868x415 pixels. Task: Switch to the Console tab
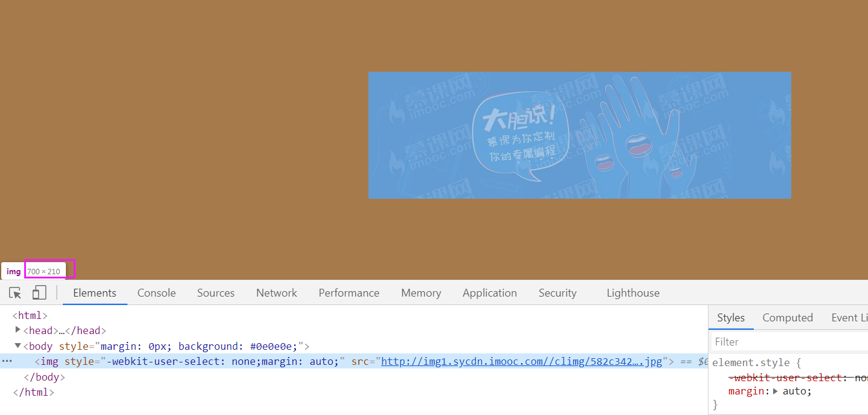156,293
